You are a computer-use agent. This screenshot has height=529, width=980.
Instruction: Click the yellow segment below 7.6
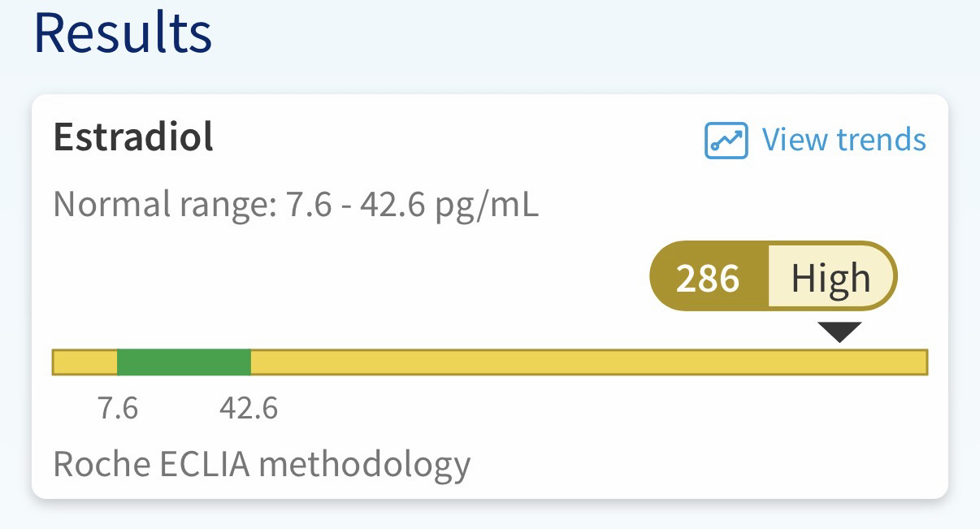click(x=85, y=362)
